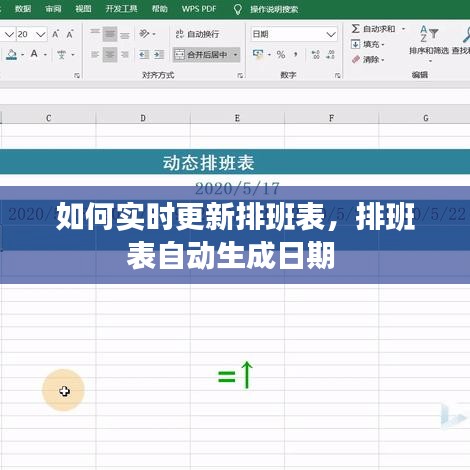Select column C header

tap(49, 118)
